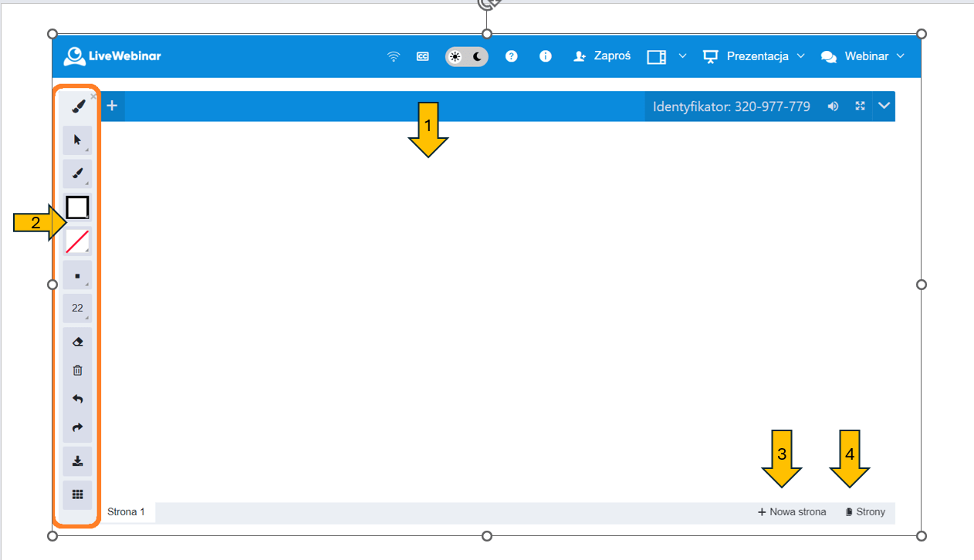
Task: Select the pointer arrow tool
Action: 77,140
